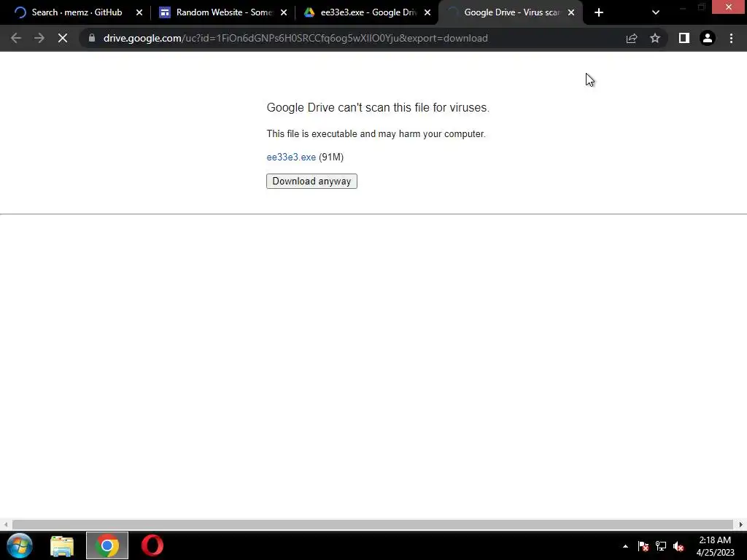Open Windows Explorer from taskbar

click(62, 545)
